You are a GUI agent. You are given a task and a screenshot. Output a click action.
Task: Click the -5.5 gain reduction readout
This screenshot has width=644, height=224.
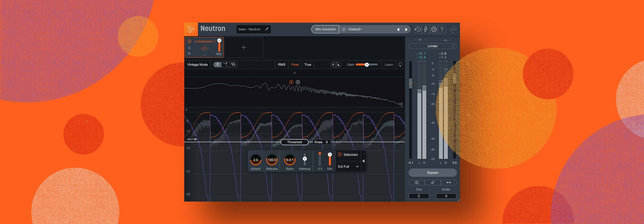click(320, 169)
